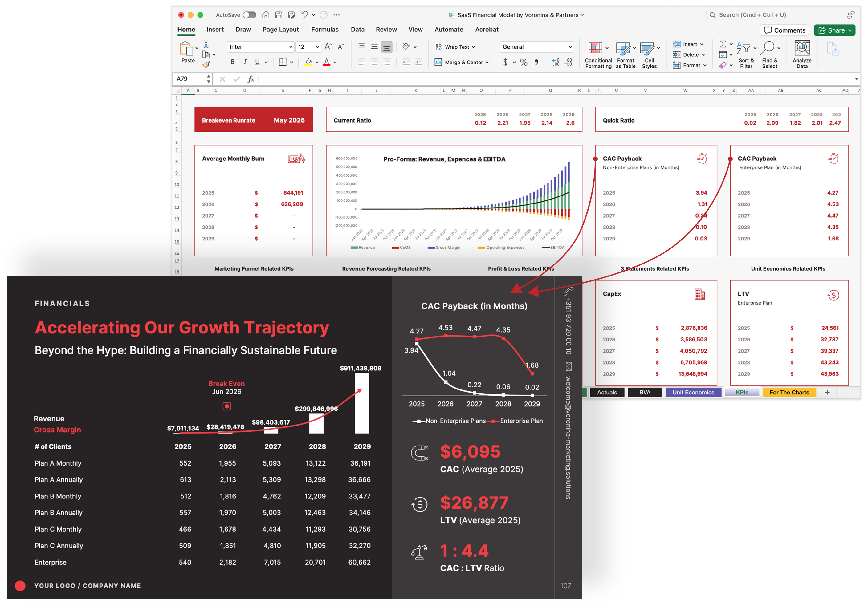Toggle Italic formatting
The height and width of the screenshot is (605, 868).
(245, 62)
